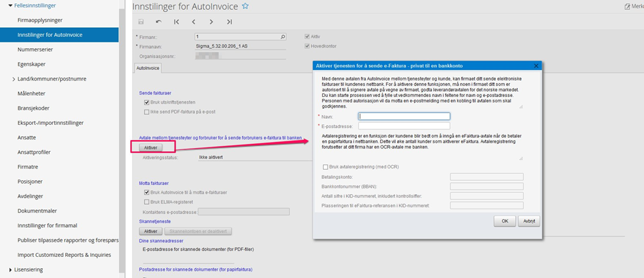This screenshot has height=278, width=644.
Task: Click the Firmanavn field
Action: pos(240,46)
